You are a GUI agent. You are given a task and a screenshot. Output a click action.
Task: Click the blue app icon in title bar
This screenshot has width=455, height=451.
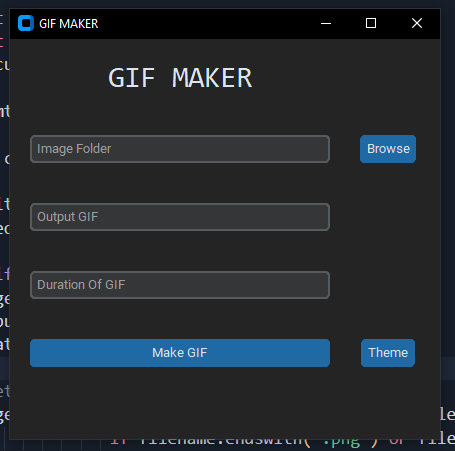26,23
